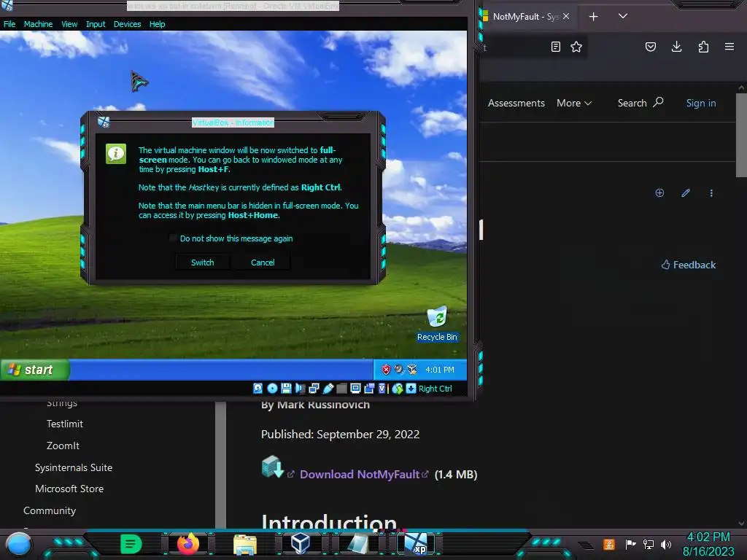Screen dimensions: 747x560
Task: Open the Input menu in VirtualBox
Action: click(x=96, y=24)
